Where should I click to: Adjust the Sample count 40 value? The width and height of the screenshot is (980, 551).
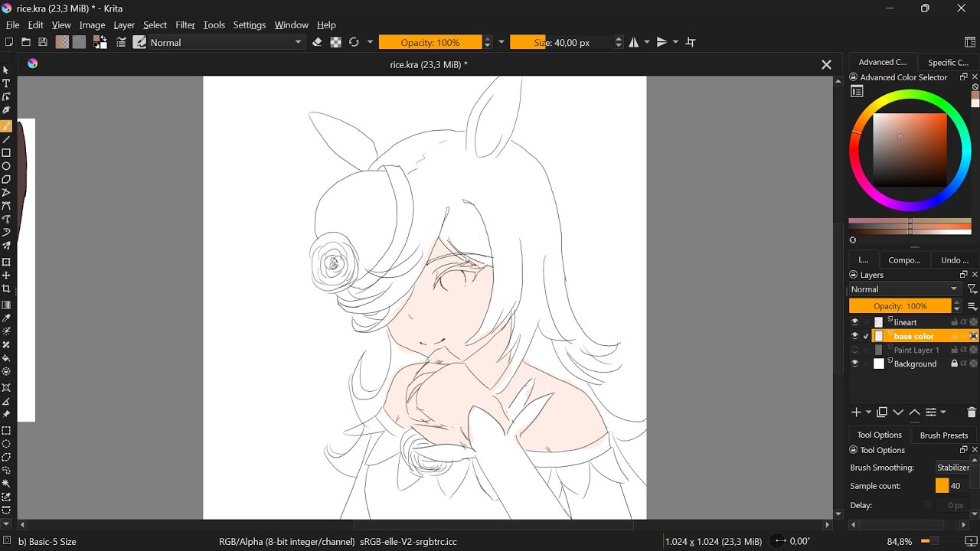point(953,486)
